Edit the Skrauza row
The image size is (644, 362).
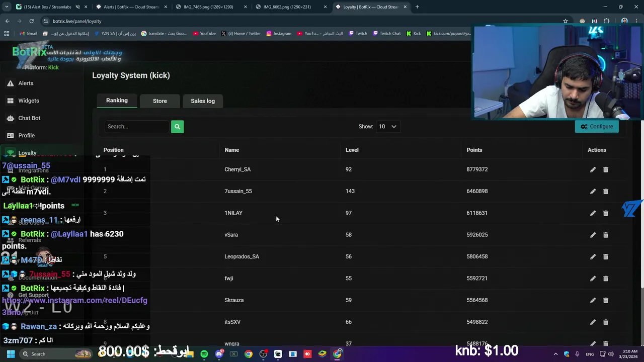click(593, 300)
